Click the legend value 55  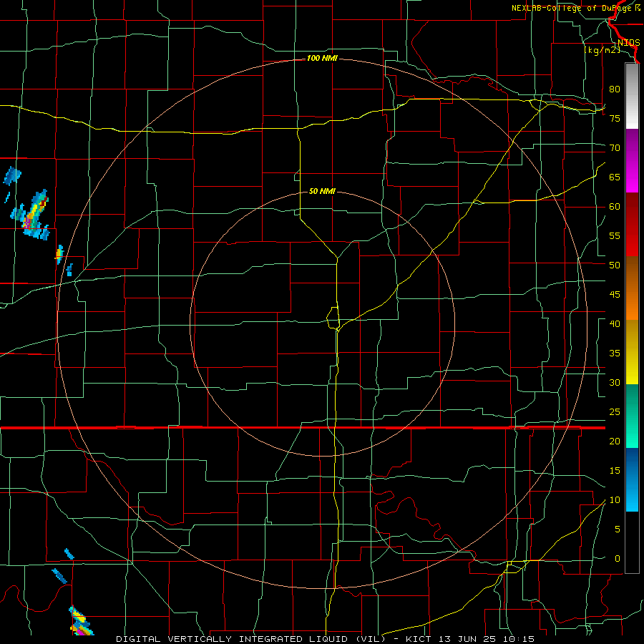(615, 235)
